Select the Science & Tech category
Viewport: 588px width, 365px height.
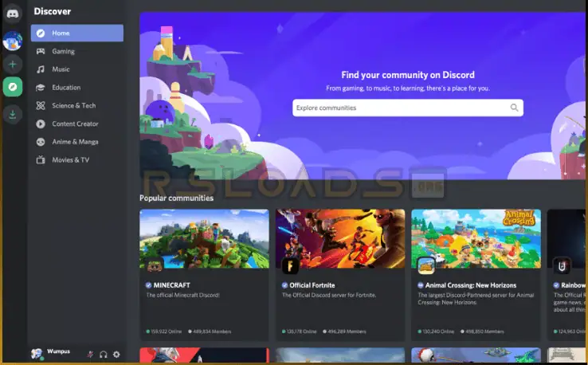click(x=76, y=105)
